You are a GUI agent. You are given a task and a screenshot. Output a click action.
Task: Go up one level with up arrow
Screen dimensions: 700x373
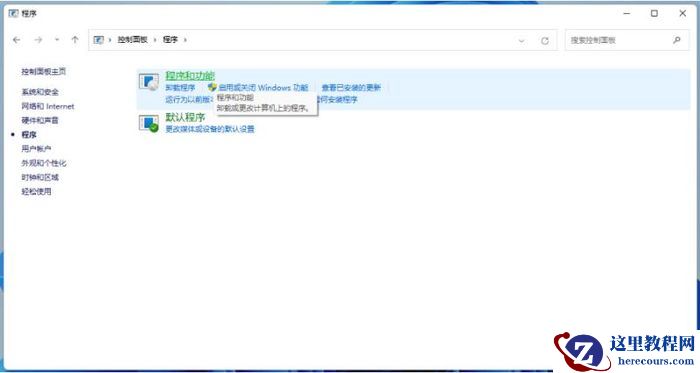pyautogui.click(x=75, y=40)
